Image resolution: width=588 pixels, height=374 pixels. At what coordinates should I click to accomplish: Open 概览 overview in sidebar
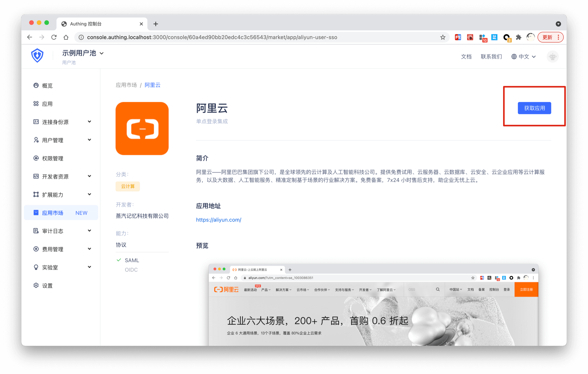click(47, 86)
